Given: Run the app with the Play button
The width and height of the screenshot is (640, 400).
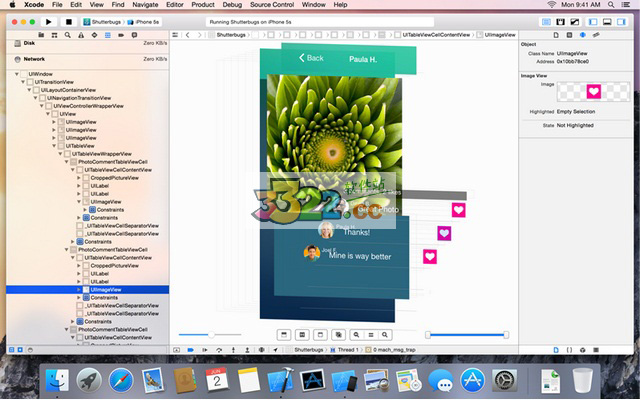Looking at the screenshot, I should pos(49,22).
